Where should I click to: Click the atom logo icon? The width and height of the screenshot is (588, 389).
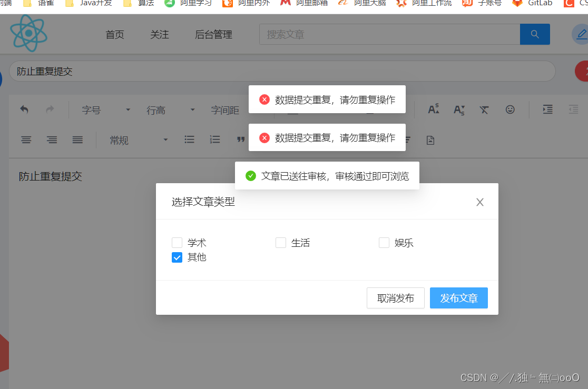click(x=28, y=33)
